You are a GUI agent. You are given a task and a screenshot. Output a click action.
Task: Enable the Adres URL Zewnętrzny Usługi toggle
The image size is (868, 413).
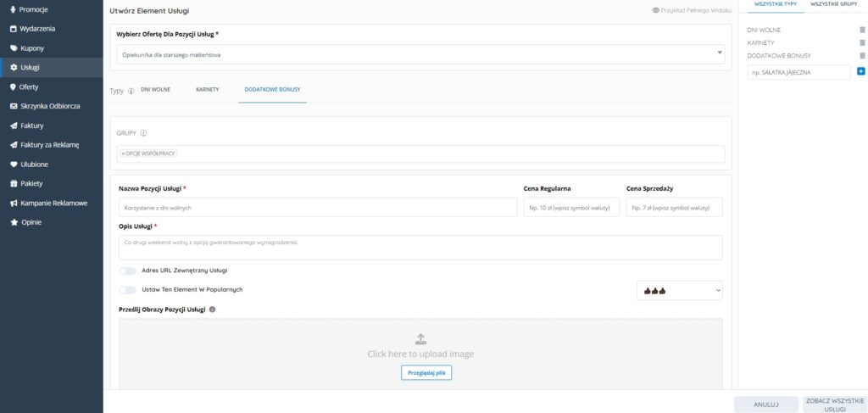point(128,271)
